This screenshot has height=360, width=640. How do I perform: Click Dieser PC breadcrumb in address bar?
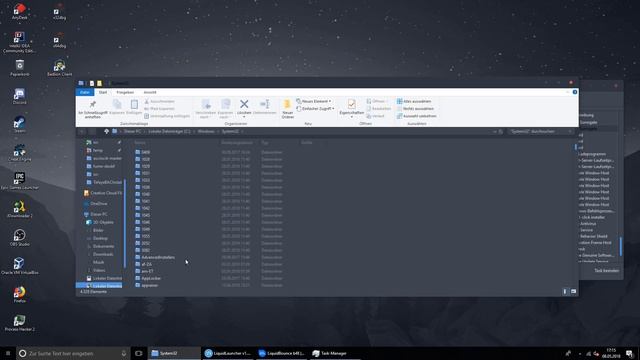pos(132,131)
